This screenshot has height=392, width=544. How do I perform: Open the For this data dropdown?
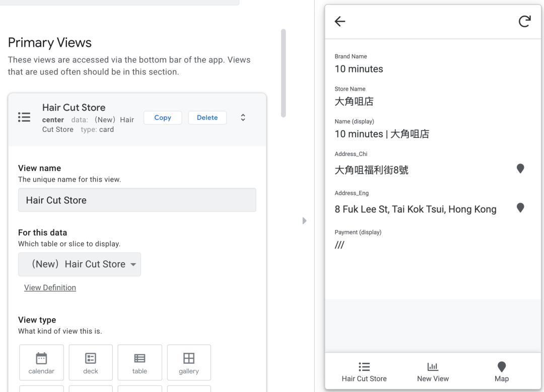pyautogui.click(x=80, y=264)
